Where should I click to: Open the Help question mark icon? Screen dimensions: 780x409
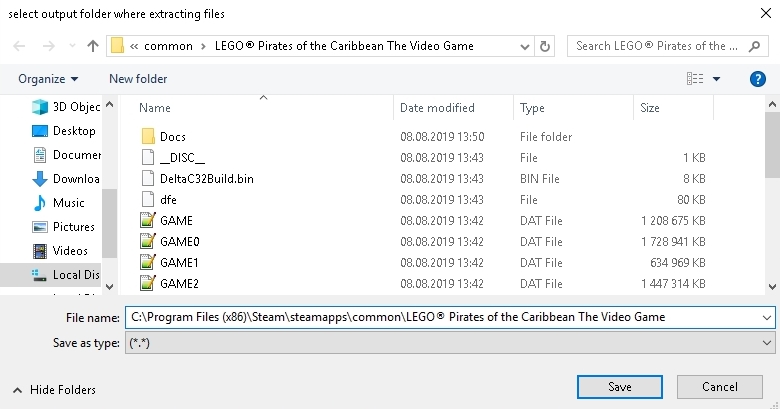click(x=757, y=79)
